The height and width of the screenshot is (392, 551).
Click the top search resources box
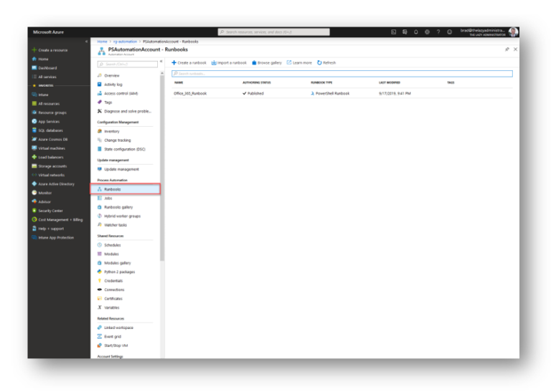(274, 32)
